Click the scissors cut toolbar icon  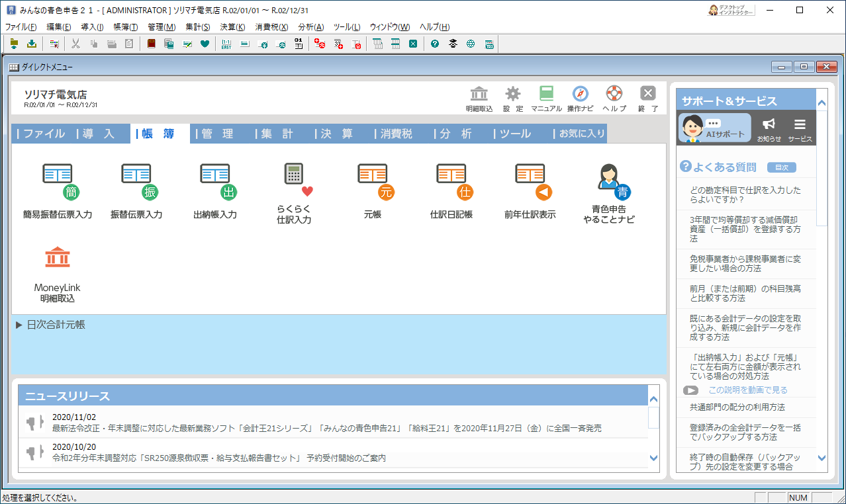tap(75, 44)
